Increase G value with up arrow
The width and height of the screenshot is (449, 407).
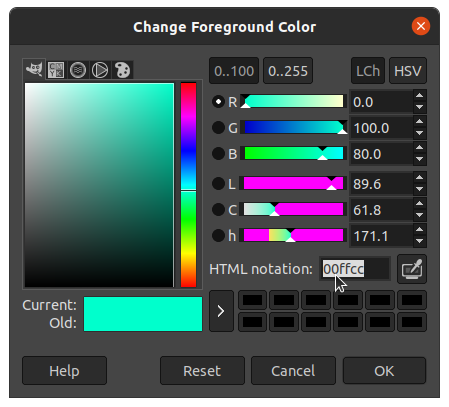(420, 122)
